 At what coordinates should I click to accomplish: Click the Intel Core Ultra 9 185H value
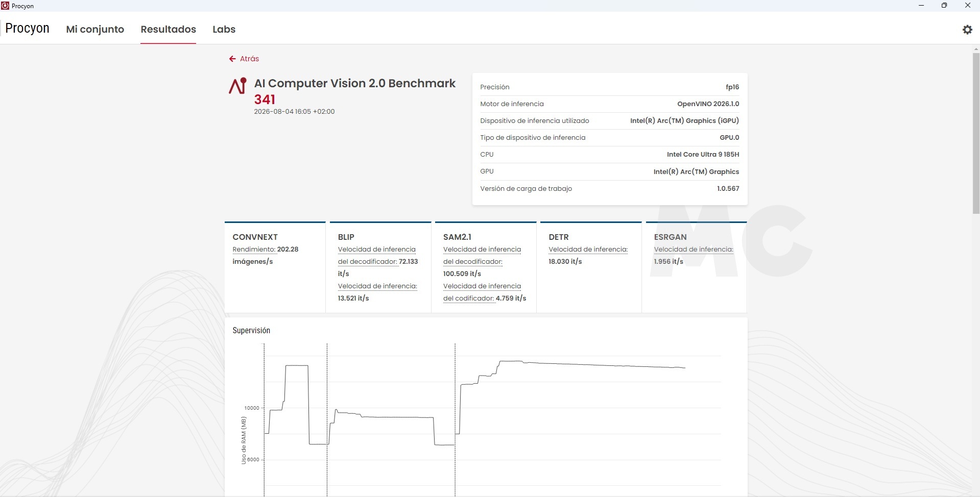click(x=703, y=155)
